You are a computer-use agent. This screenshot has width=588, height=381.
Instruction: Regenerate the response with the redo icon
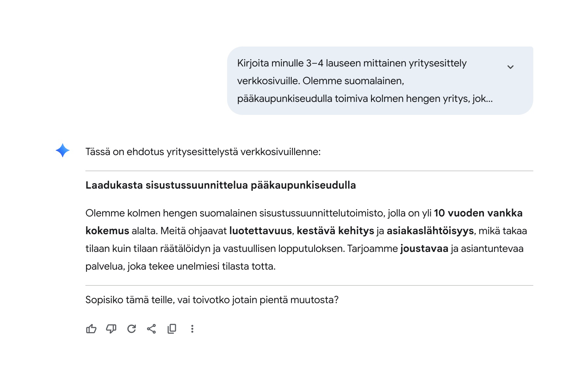point(131,329)
